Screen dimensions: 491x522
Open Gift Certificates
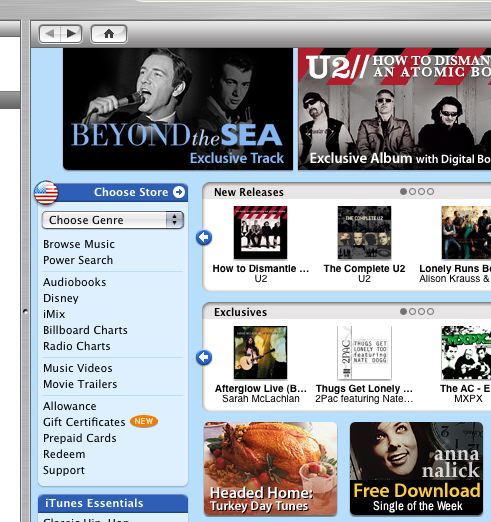pos(84,422)
